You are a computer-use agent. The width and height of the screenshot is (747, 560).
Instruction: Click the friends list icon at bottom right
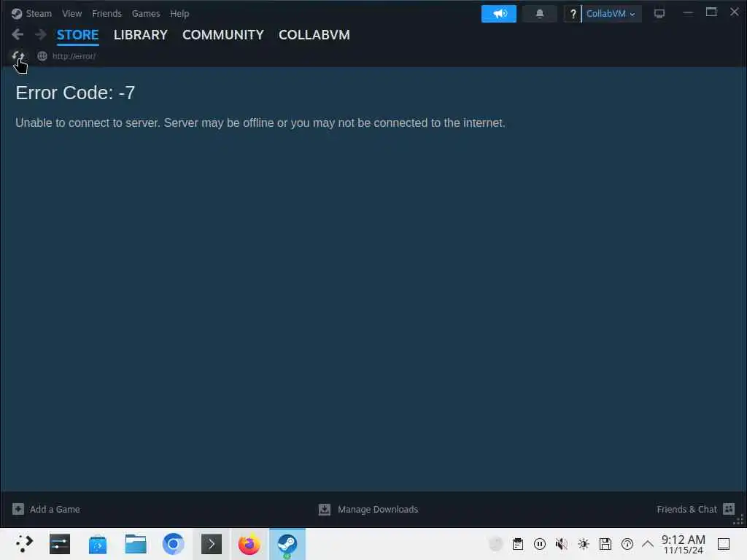click(729, 509)
